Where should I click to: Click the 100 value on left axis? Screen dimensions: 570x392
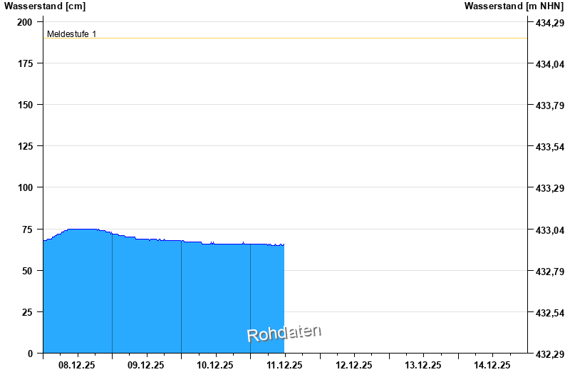pyautogui.click(x=25, y=187)
